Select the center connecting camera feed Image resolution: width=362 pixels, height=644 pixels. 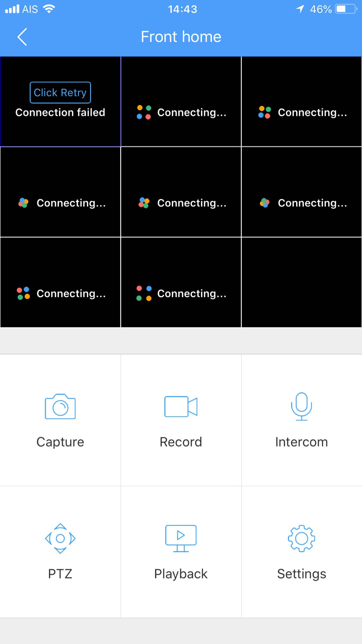[x=181, y=192]
